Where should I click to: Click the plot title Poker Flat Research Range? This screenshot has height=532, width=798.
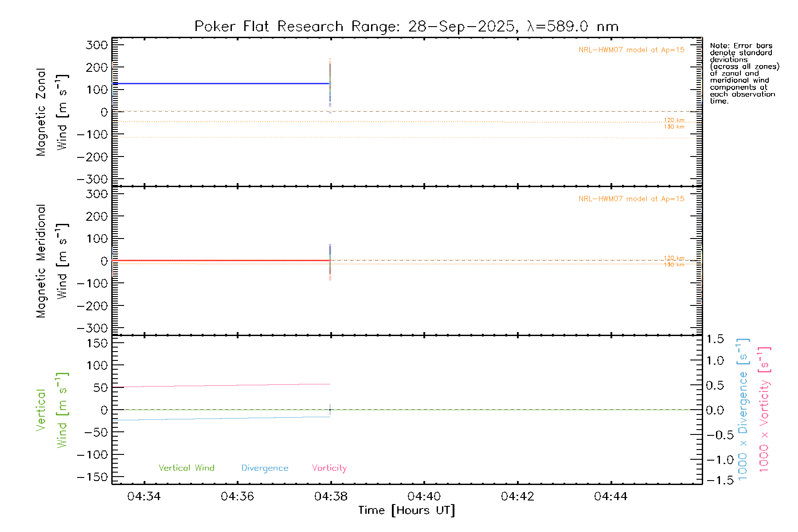(x=406, y=27)
